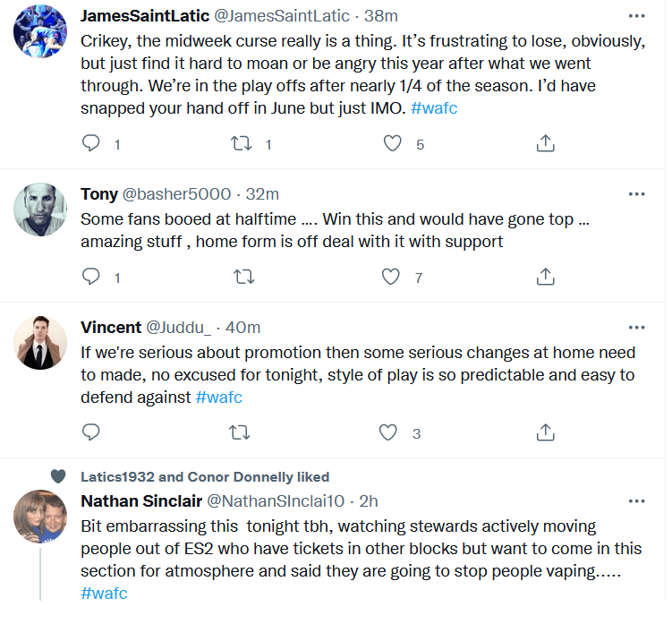Viewport: 672px width, 624px height.
Task: Share Tony's tweet
Action: pos(545,278)
